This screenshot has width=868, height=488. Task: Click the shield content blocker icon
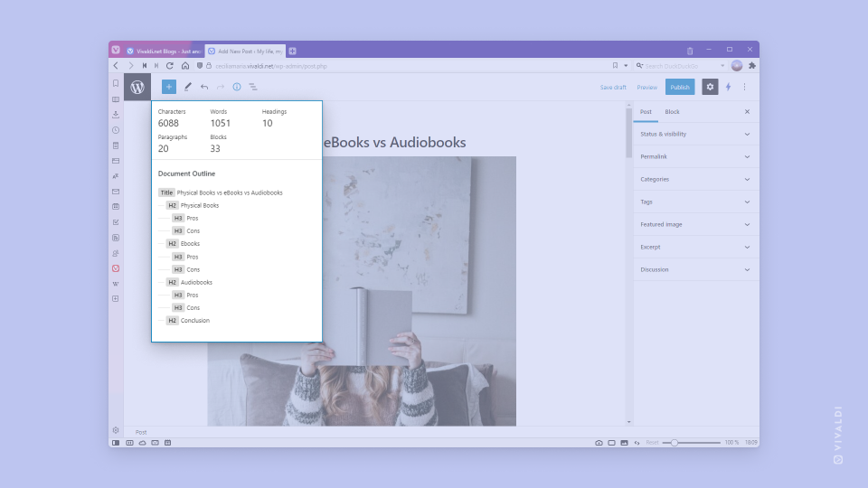click(x=200, y=65)
